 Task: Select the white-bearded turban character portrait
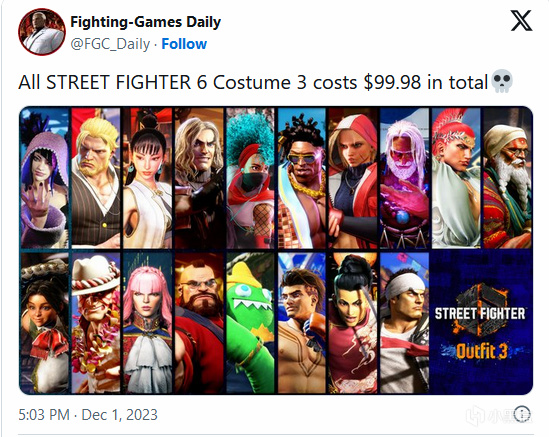click(x=507, y=178)
